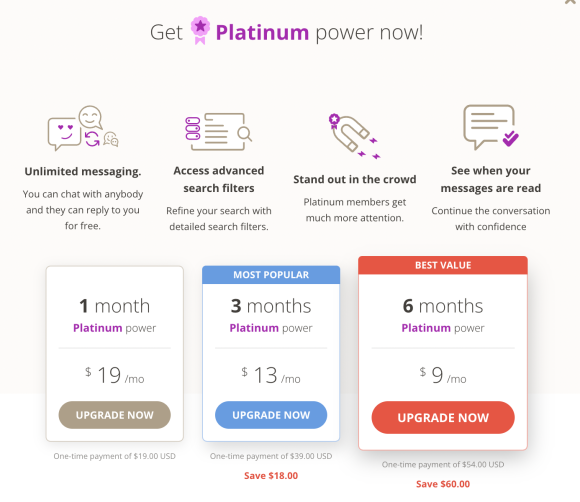
Task: Click the Unlimited messaging heading
Action: 83,172
